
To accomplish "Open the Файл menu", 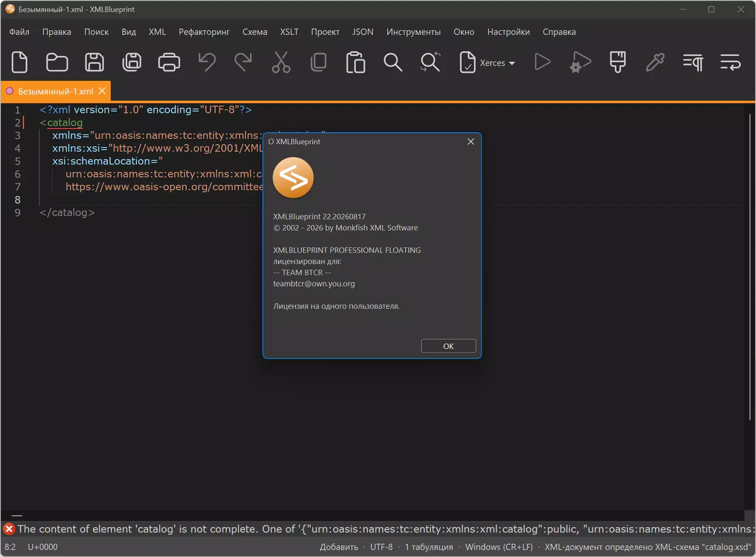I will point(19,32).
